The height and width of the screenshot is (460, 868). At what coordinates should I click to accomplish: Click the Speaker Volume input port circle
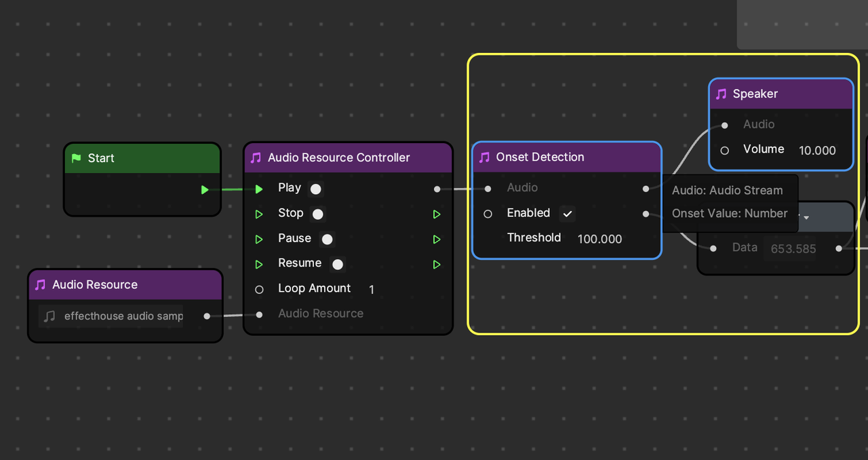point(724,150)
